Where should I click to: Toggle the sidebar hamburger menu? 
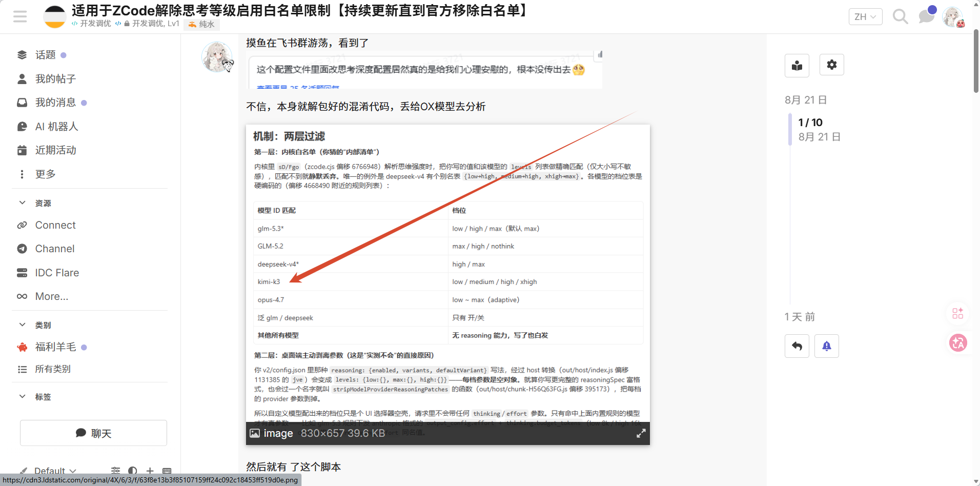(x=20, y=17)
